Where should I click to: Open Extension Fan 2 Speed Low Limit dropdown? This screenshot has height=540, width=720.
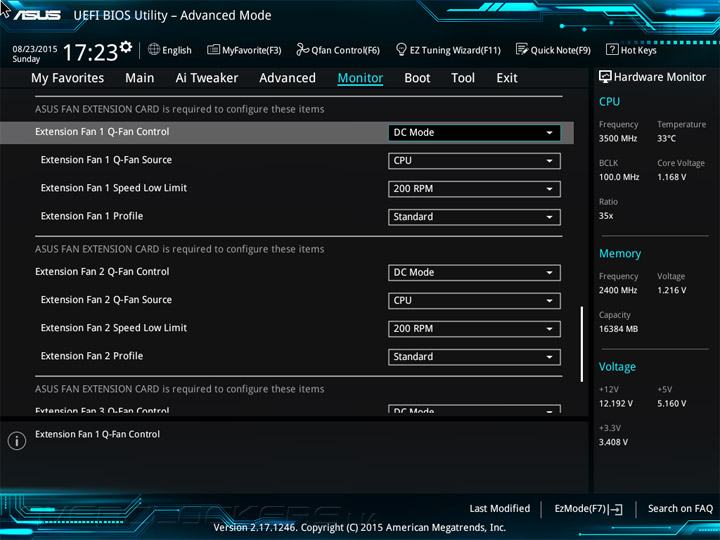click(x=474, y=329)
